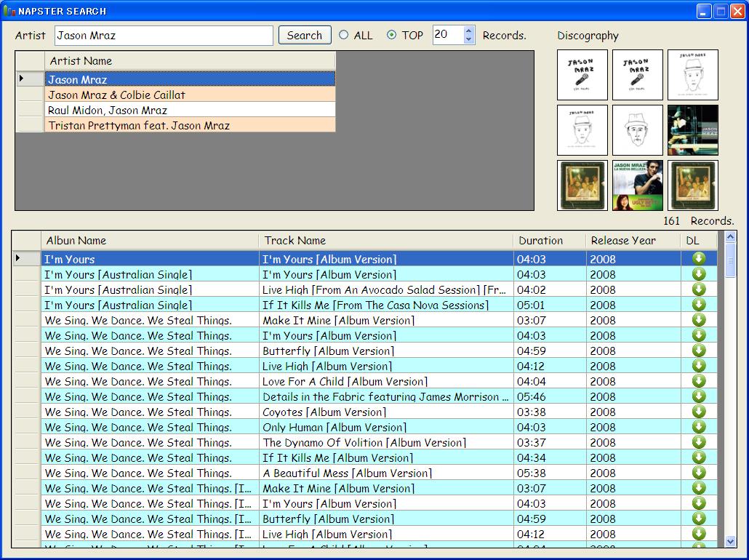Download Love For A Child [Album Version] at 04:04
This screenshot has width=749, height=560.
coord(699,381)
